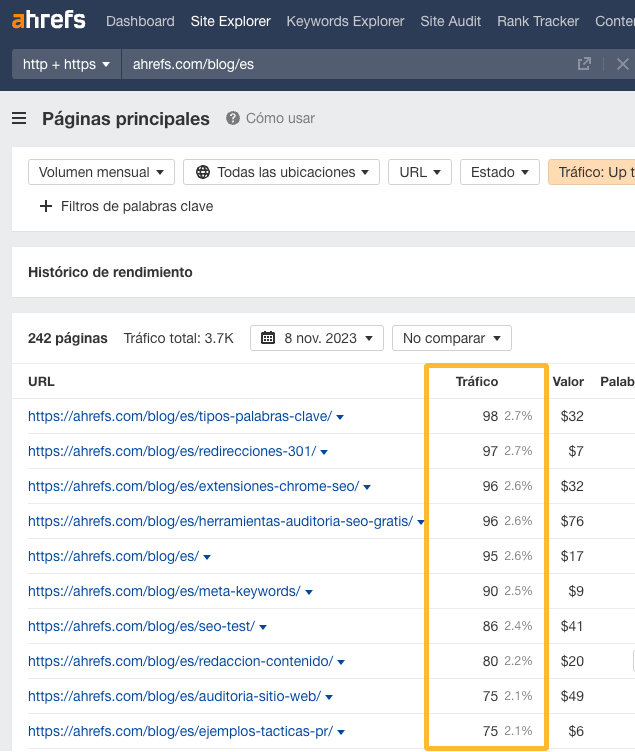
Task: Open Todas las ubicaciones dropdown
Action: pyautogui.click(x=282, y=172)
